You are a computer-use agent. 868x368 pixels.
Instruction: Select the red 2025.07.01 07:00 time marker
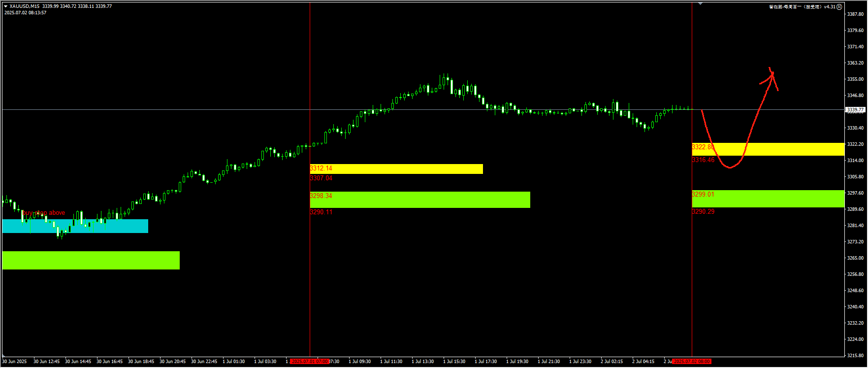tap(309, 361)
